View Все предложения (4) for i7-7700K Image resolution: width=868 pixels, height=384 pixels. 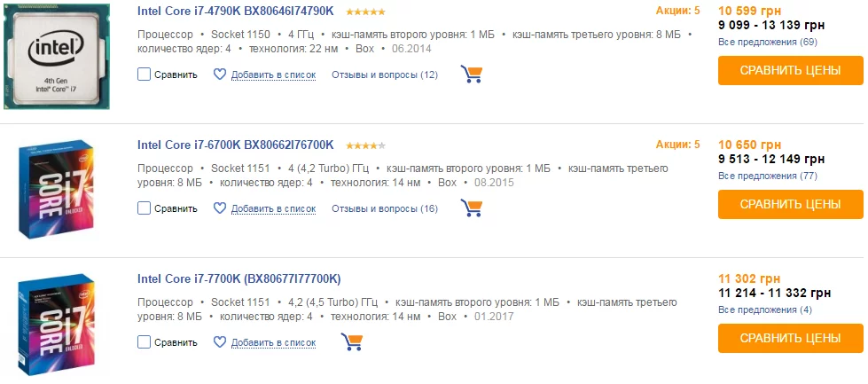tap(765, 310)
